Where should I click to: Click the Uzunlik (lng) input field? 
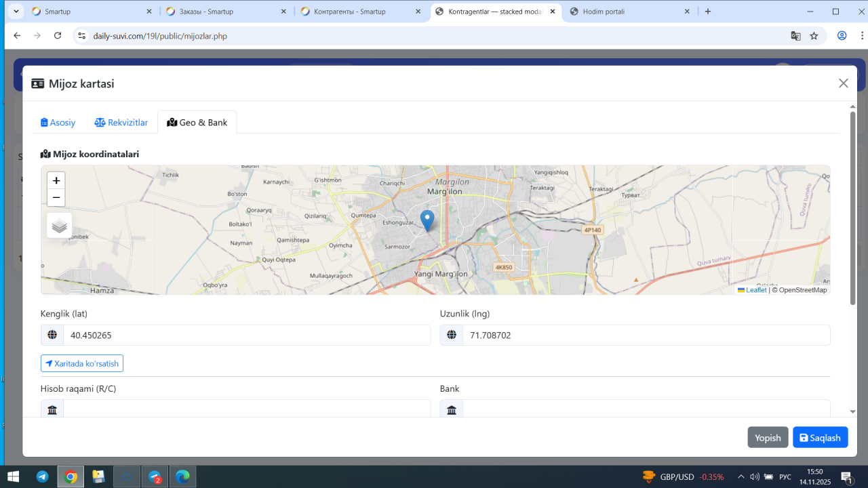point(646,335)
